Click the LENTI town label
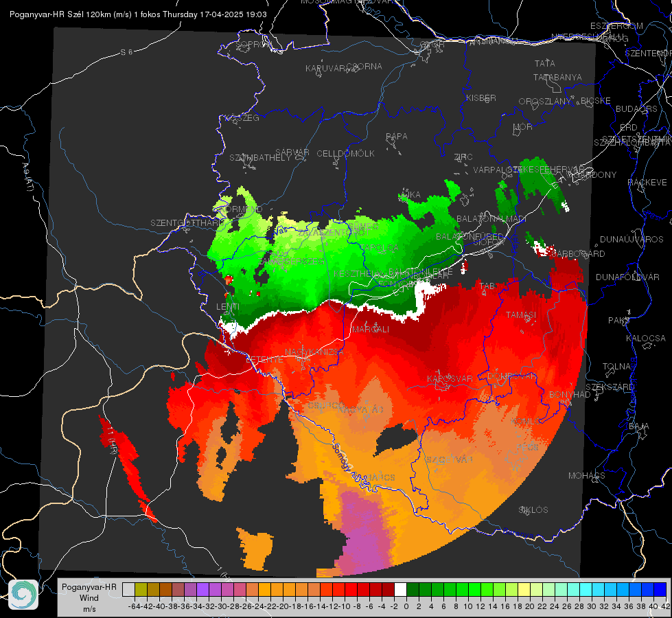 coord(228,307)
